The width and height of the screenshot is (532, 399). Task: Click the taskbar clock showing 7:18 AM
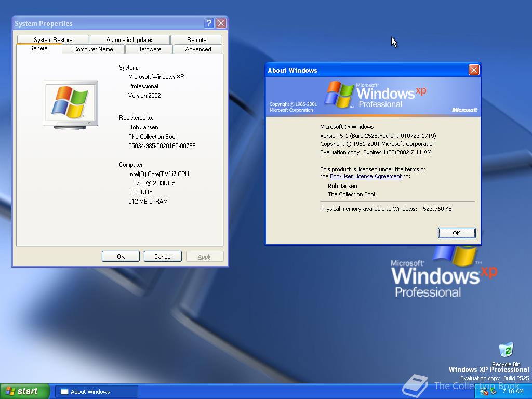pos(513,391)
